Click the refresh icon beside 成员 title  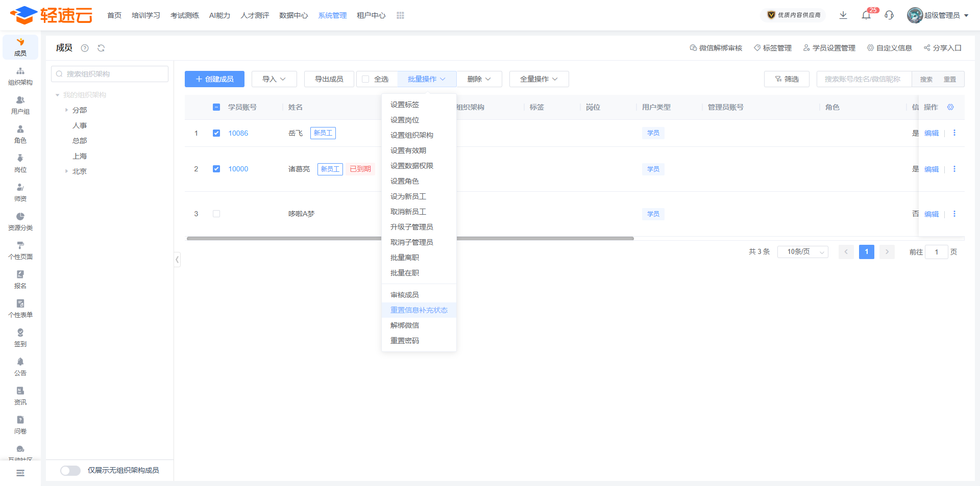pyautogui.click(x=101, y=48)
